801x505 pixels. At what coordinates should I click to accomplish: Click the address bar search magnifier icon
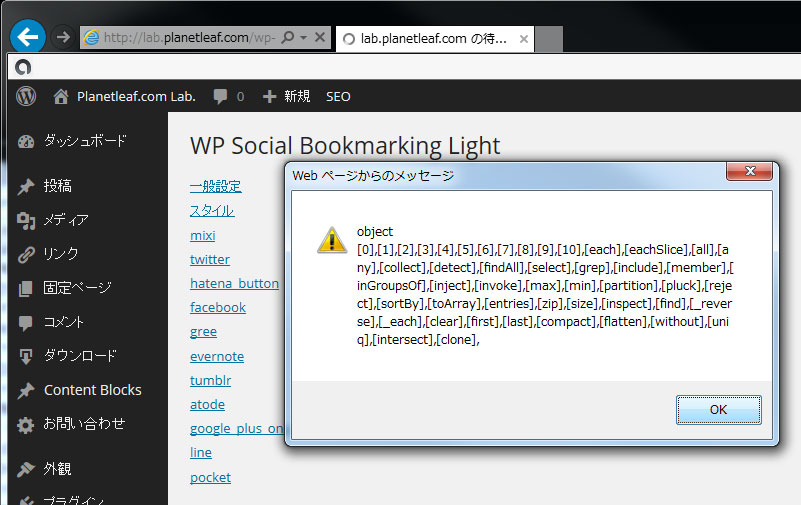click(288, 37)
